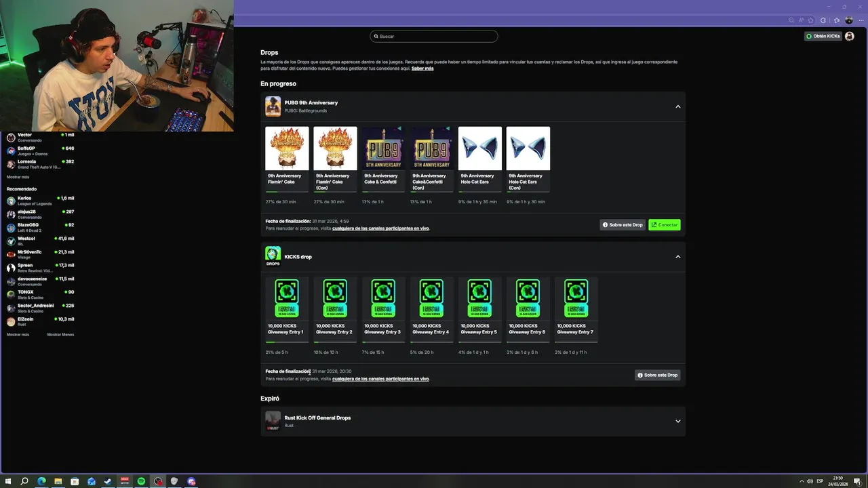The height and width of the screenshot is (488, 868).
Task: Open the browser read aloud icon
Action: tap(801, 20)
